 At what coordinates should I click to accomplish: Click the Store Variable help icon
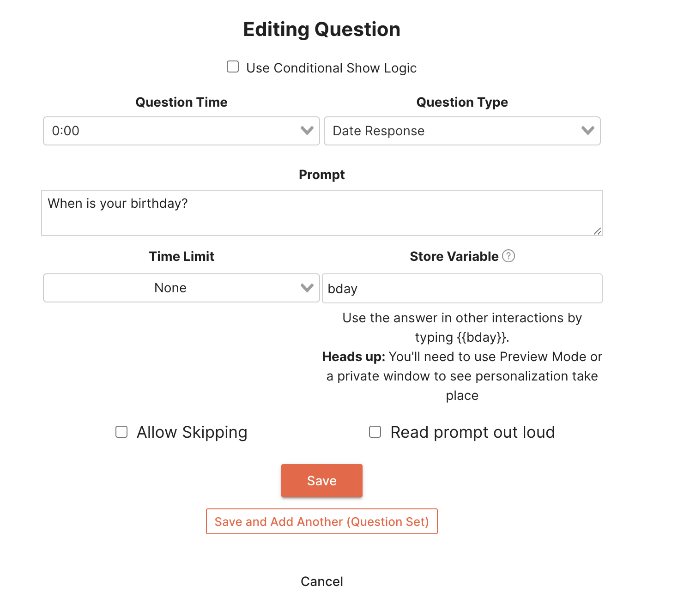tap(508, 256)
